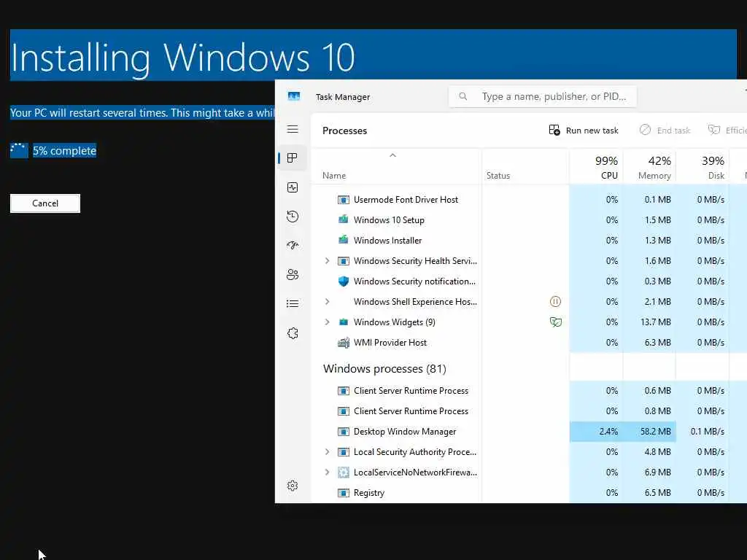Click Desktop Window Manager 58.2 MB memory cell
This screenshot has width=747, height=560.
pyautogui.click(x=650, y=432)
